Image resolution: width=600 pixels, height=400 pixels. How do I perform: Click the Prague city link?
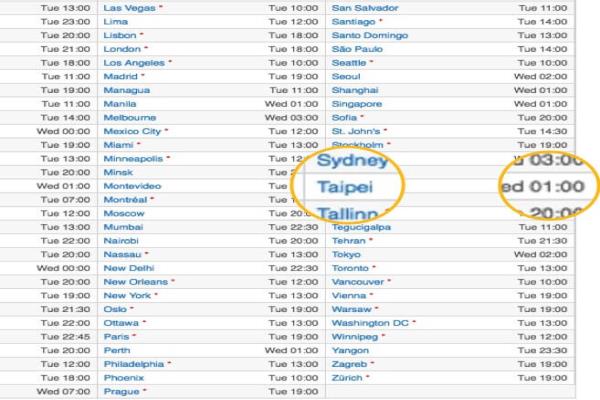(120, 392)
